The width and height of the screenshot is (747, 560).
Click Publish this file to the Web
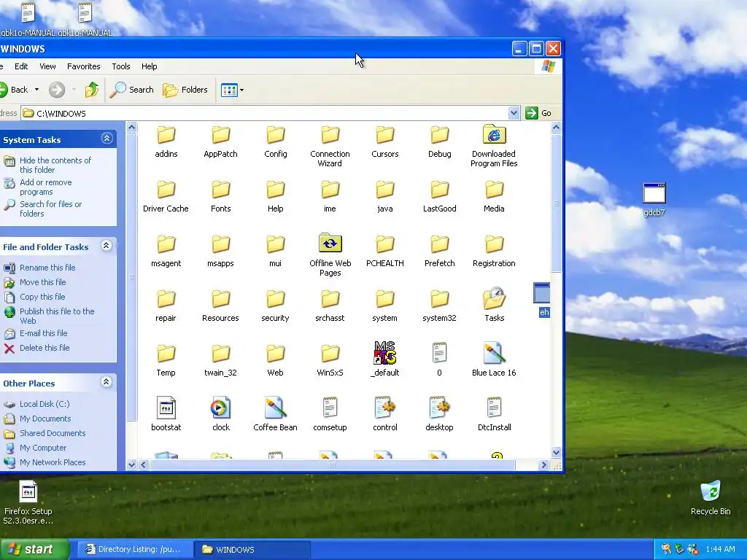coord(57,316)
